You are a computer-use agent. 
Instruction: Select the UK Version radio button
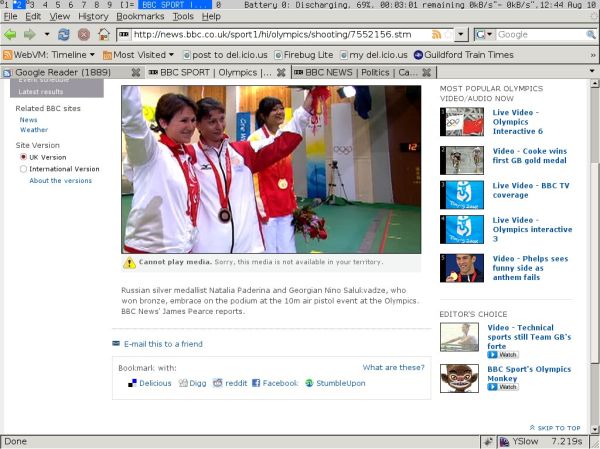23,157
